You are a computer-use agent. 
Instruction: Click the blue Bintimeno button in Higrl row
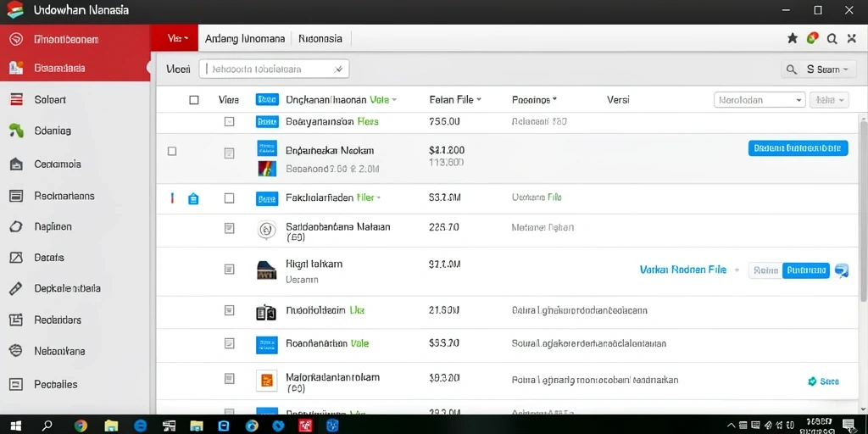[806, 270]
